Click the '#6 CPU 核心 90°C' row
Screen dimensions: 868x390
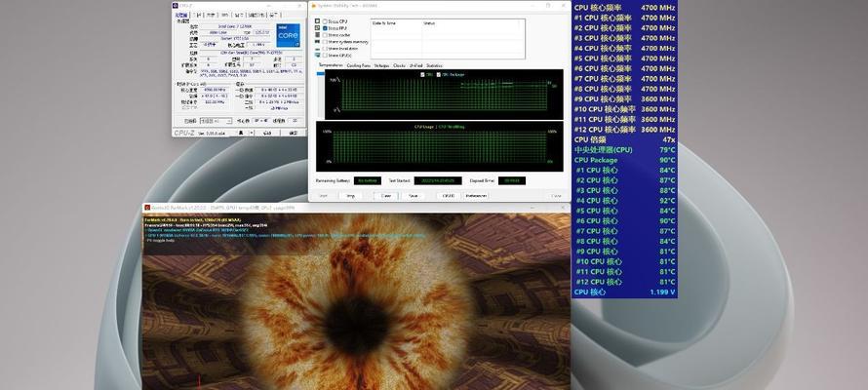click(625, 220)
